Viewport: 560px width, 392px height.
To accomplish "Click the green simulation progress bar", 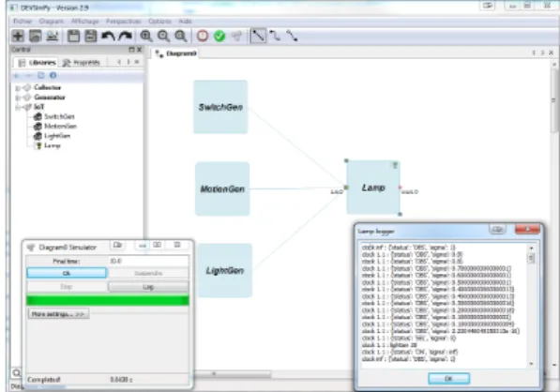I will coord(108,300).
